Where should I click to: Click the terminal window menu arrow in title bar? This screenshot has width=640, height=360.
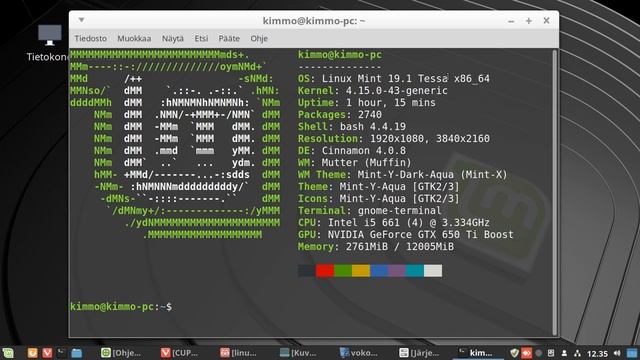coord(81,20)
